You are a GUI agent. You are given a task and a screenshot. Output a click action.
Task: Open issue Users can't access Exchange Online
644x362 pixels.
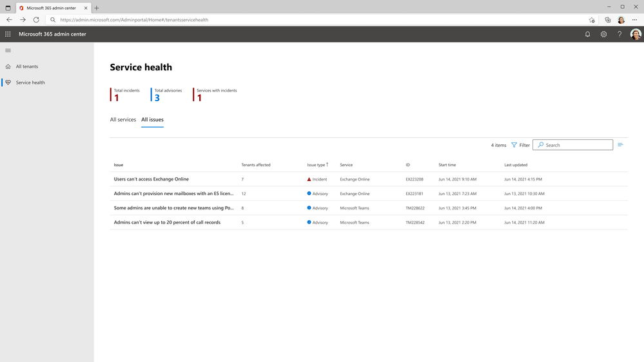tap(151, 179)
